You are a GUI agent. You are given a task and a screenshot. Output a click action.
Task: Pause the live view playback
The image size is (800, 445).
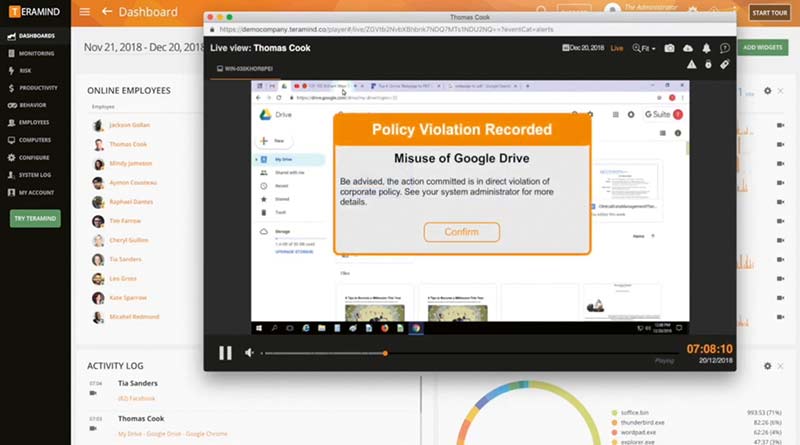point(225,353)
